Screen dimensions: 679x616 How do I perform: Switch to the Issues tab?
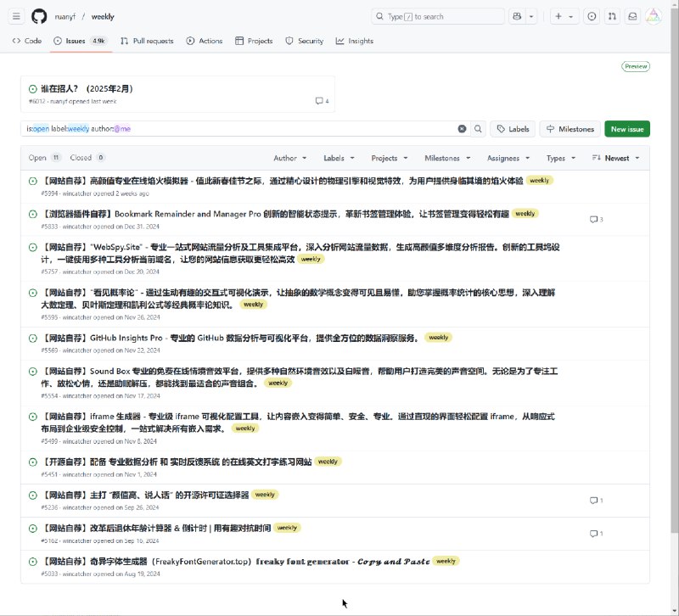coord(81,41)
